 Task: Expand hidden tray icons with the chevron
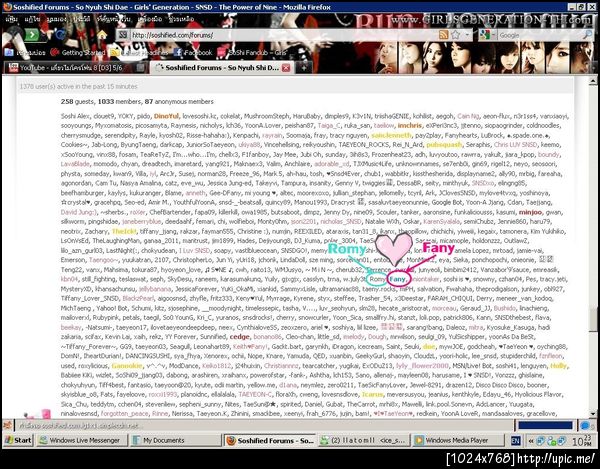coord(531,441)
